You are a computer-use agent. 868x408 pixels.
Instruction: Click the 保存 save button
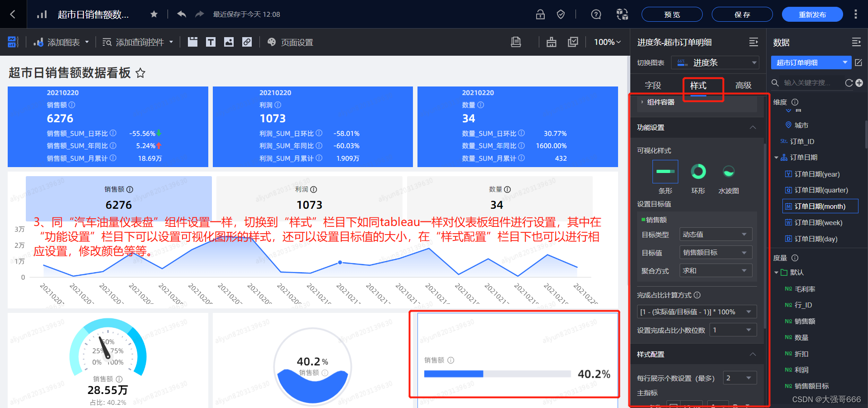(742, 14)
